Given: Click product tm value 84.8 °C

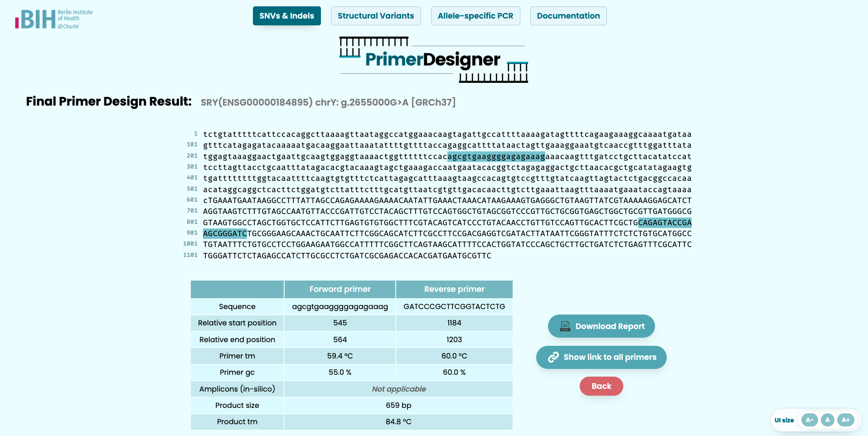Looking at the screenshot, I should click(398, 421).
